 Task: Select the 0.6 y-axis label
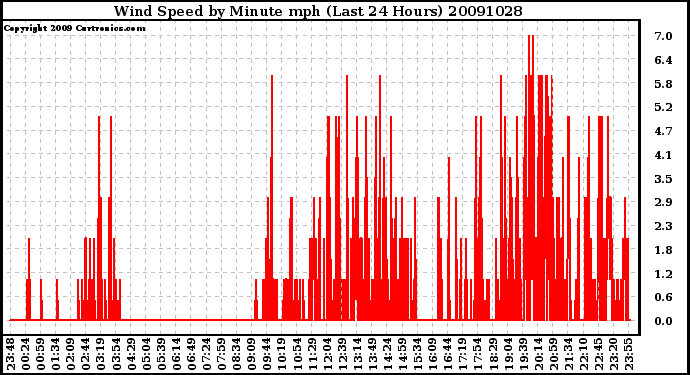tap(663, 297)
